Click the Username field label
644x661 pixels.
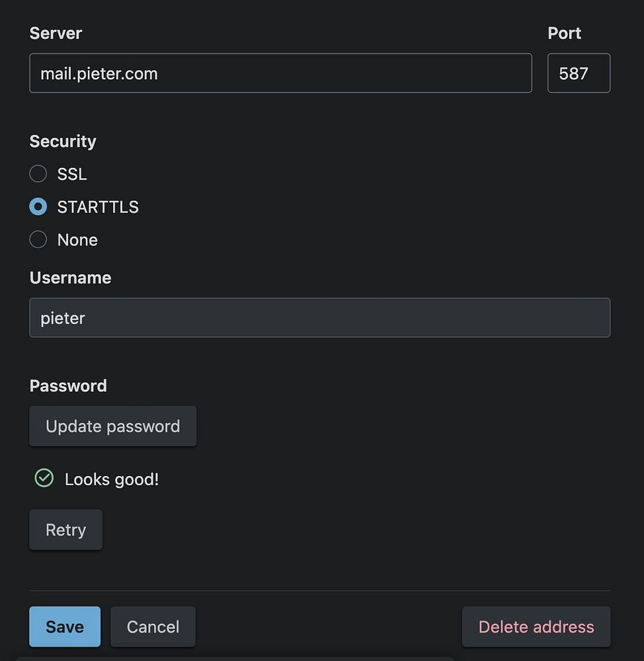click(70, 278)
